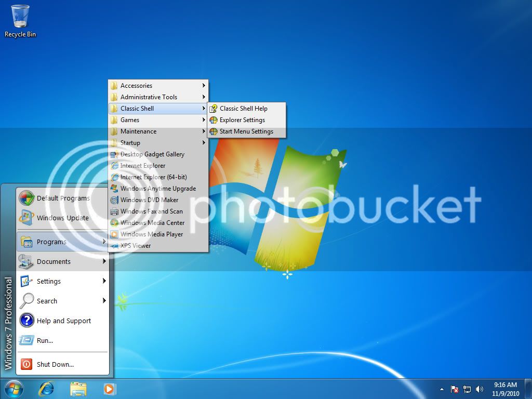
Task: Open the Run dialog
Action: click(44, 340)
